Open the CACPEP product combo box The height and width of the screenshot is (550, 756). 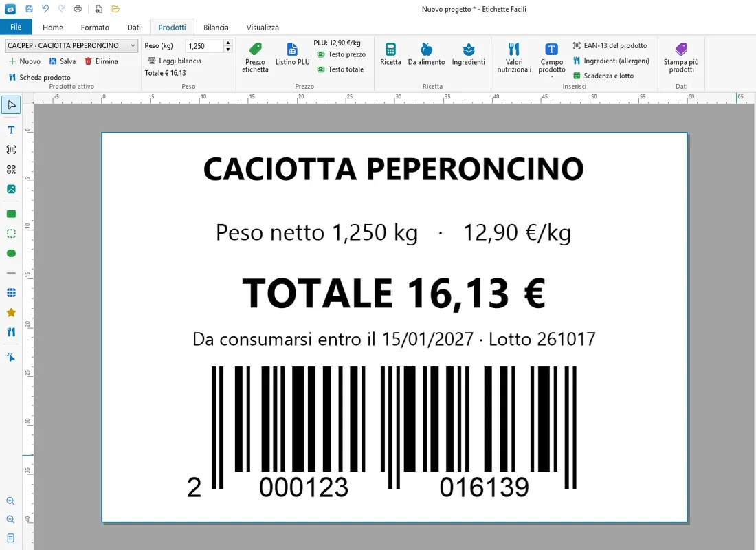coord(71,45)
